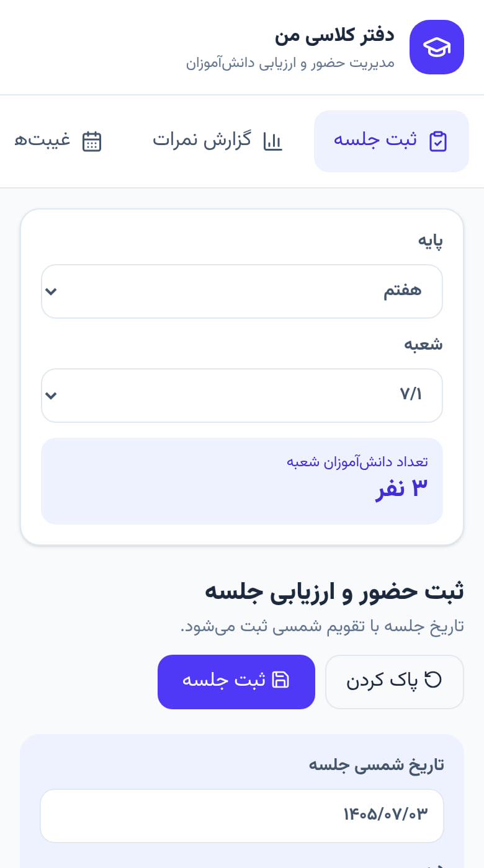Click the graduation cap app logo
This screenshot has height=868, width=484.
437,47
